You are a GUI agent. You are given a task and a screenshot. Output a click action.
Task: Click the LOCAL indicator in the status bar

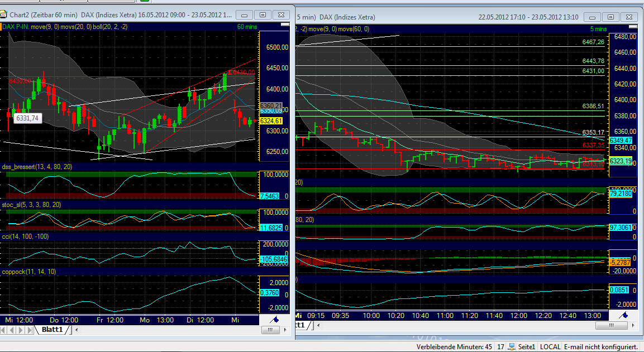click(550, 346)
